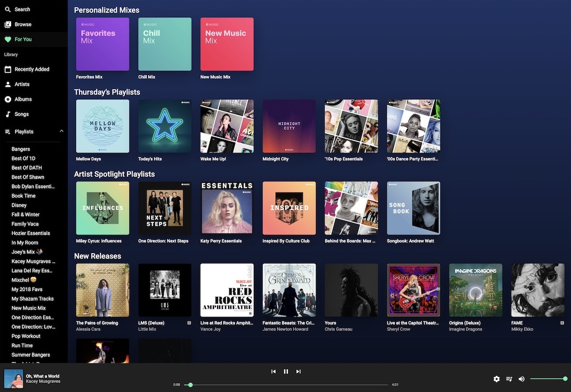Open FAME album by Mikky Ekko

coord(538,290)
